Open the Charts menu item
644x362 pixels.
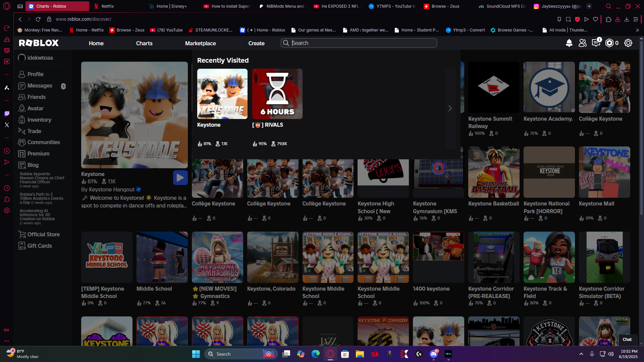144,43
